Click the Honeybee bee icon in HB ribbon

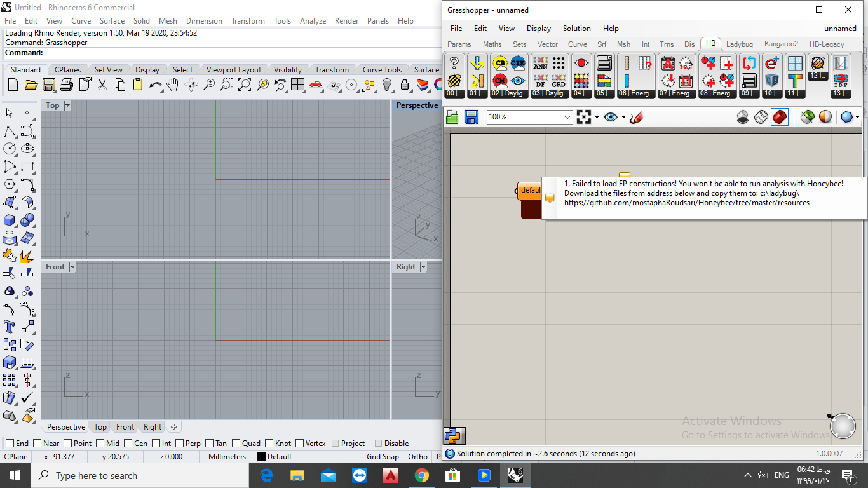coord(454,81)
